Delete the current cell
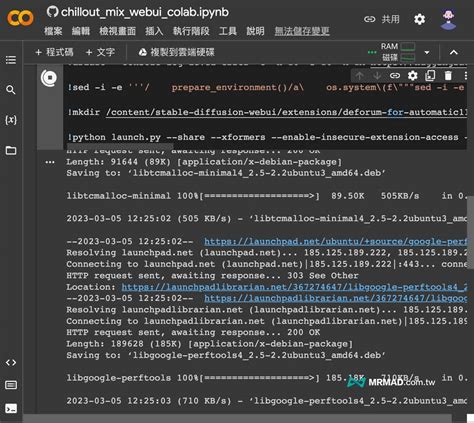 pos(448,76)
